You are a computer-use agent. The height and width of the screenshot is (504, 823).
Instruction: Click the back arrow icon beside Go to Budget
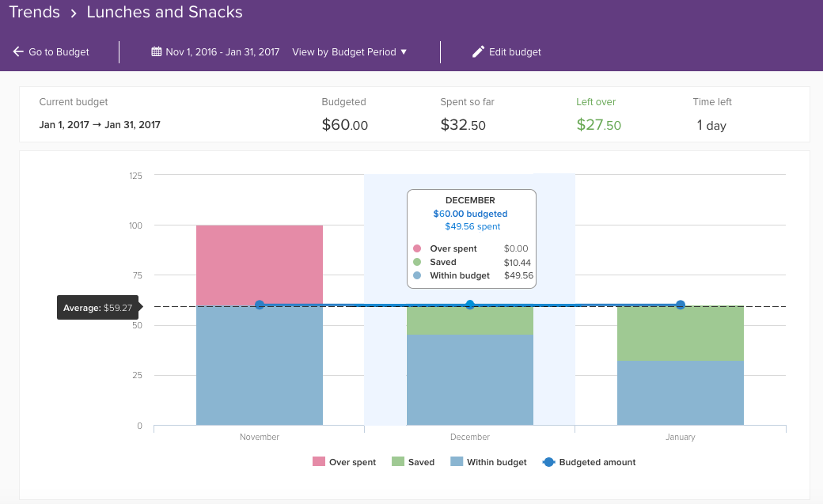[x=18, y=51]
